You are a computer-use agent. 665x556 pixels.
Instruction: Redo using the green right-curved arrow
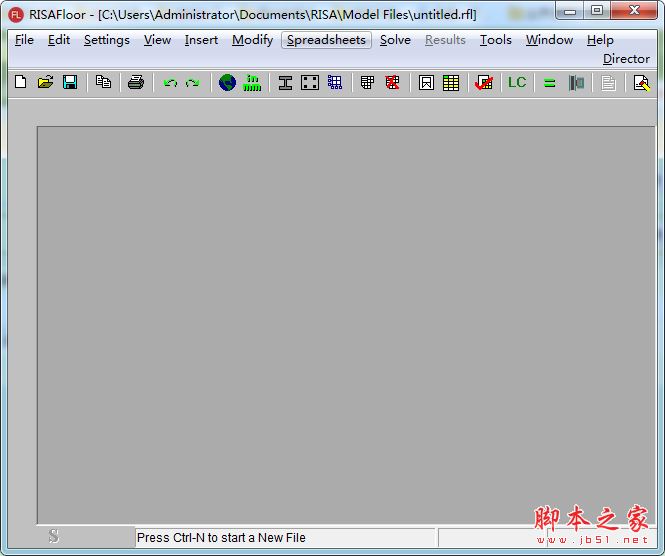tap(193, 83)
